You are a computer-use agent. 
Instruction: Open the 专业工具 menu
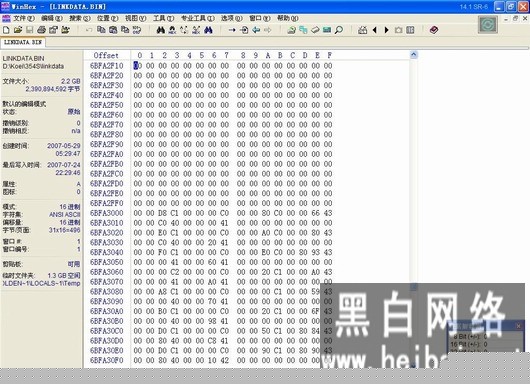pos(198,18)
